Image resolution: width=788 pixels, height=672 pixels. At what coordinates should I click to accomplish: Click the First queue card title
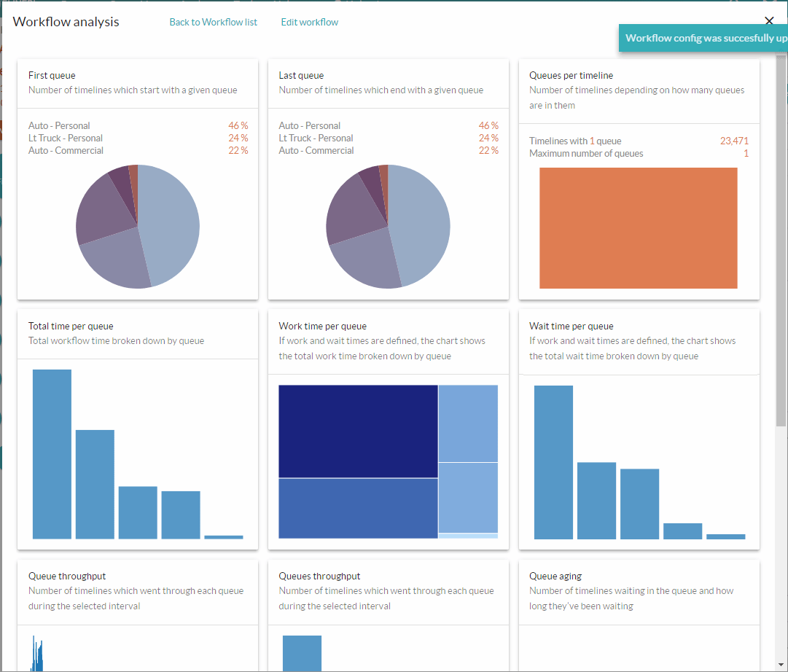pos(52,75)
